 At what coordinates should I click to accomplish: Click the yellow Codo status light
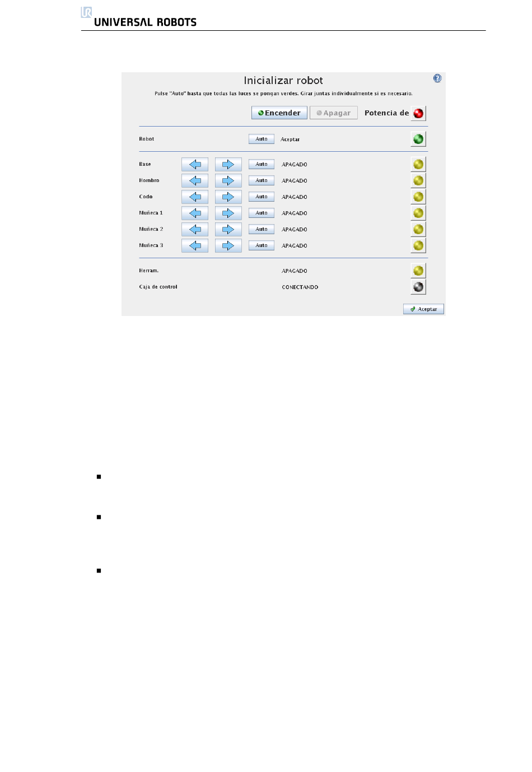pos(418,197)
